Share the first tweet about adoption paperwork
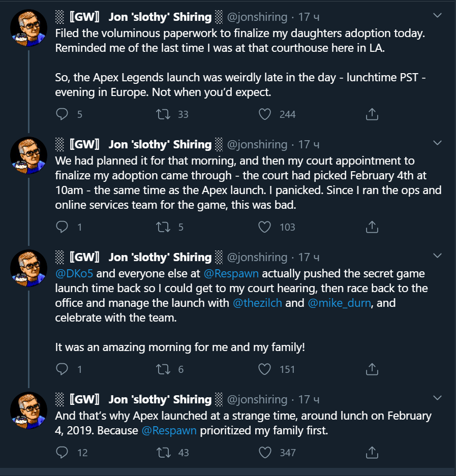 (372, 114)
